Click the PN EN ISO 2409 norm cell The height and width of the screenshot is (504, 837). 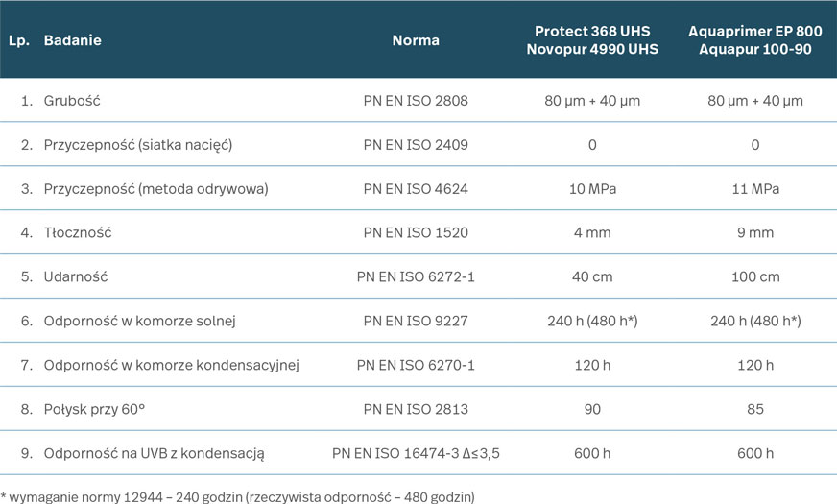416,145
